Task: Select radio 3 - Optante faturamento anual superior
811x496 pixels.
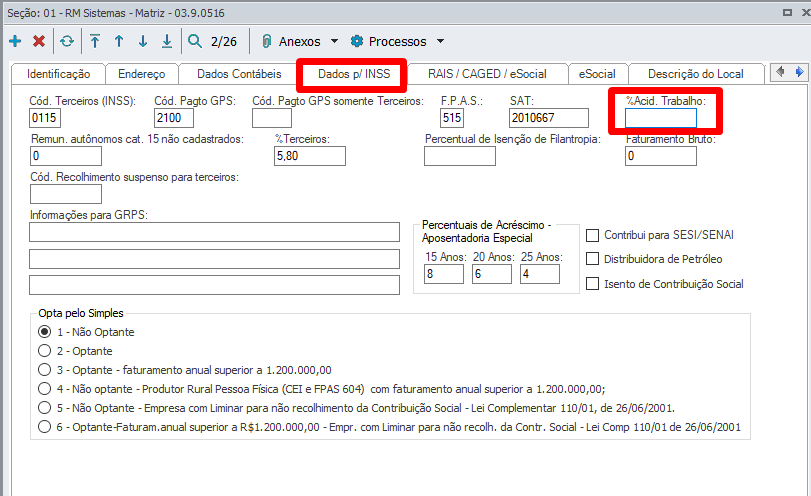Action: (x=44, y=370)
